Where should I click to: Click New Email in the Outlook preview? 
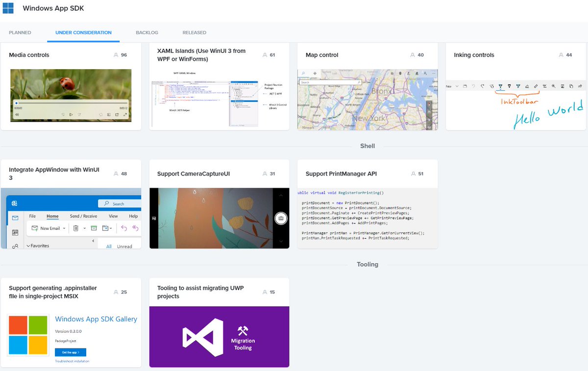46,228
